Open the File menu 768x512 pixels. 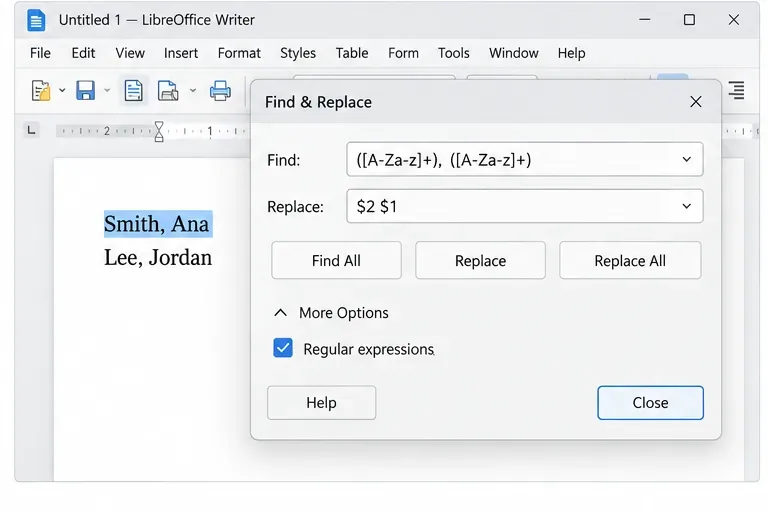point(40,53)
